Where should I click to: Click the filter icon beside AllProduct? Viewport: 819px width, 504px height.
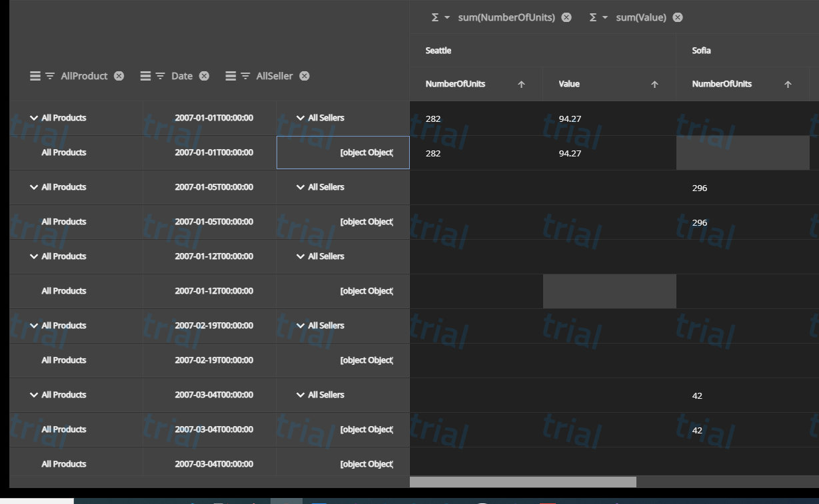pyautogui.click(x=49, y=76)
